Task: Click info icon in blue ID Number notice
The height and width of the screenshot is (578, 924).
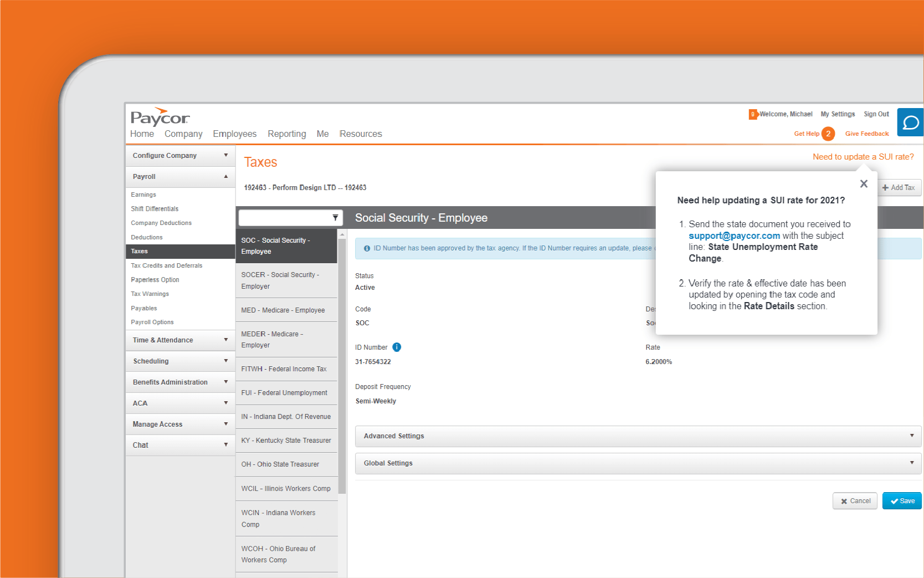Action: [367, 248]
